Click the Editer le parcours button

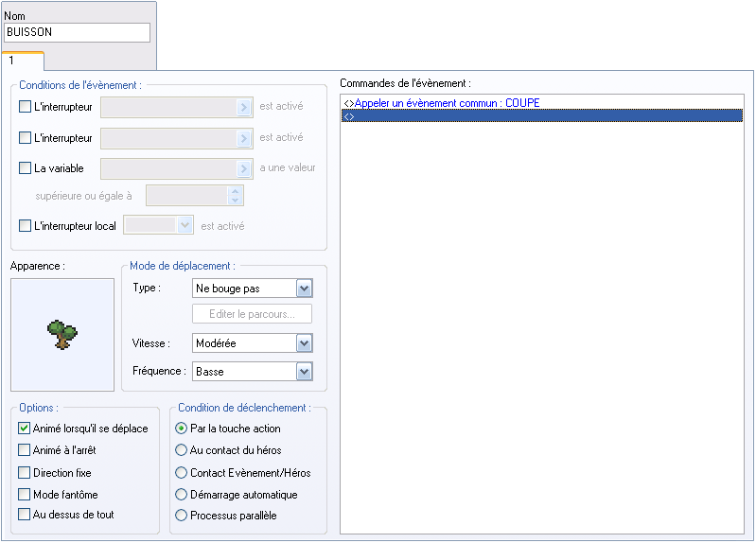[x=253, y=314]
